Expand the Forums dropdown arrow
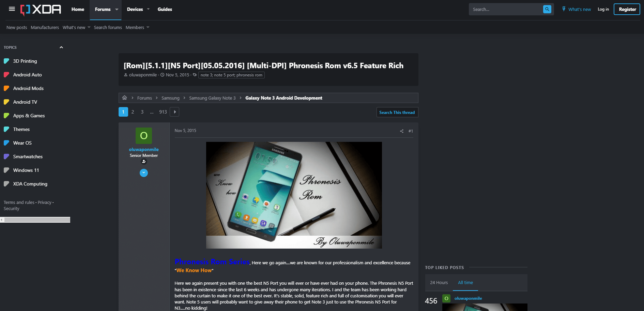 coord(117,9)
